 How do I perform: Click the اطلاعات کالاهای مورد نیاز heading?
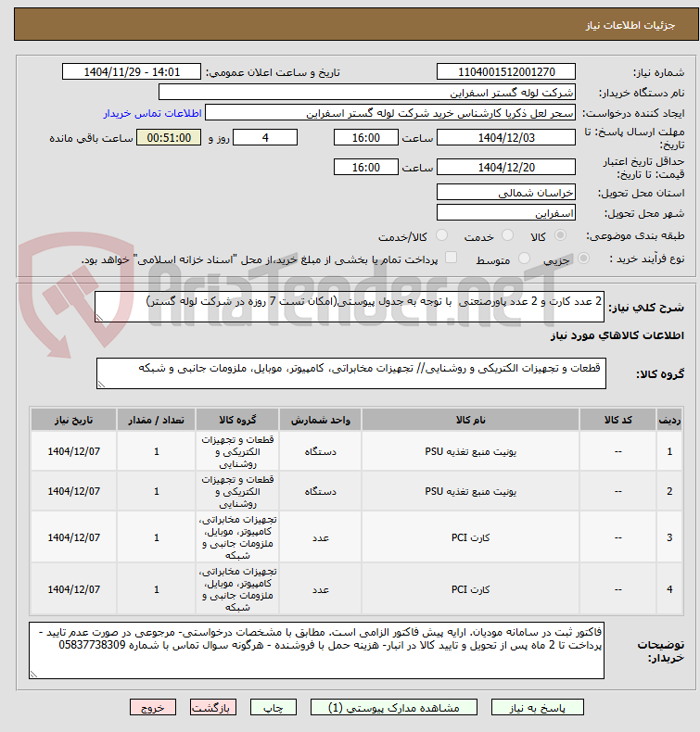coord(617,335)
